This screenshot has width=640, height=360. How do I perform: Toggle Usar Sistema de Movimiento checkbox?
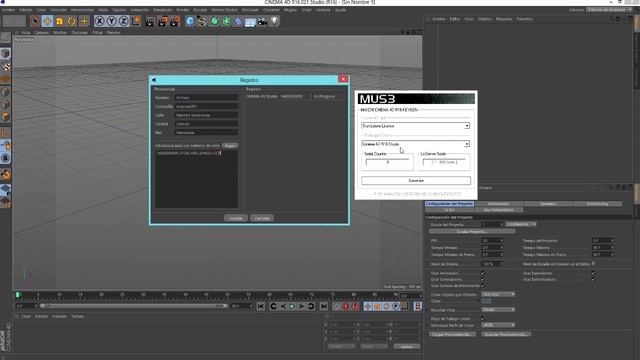click(483, 286)
